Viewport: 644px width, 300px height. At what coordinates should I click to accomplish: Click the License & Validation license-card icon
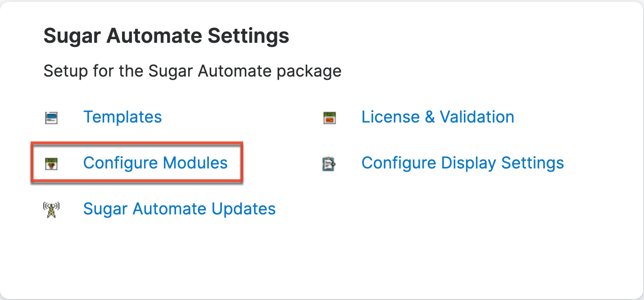(x=329, y=117)
